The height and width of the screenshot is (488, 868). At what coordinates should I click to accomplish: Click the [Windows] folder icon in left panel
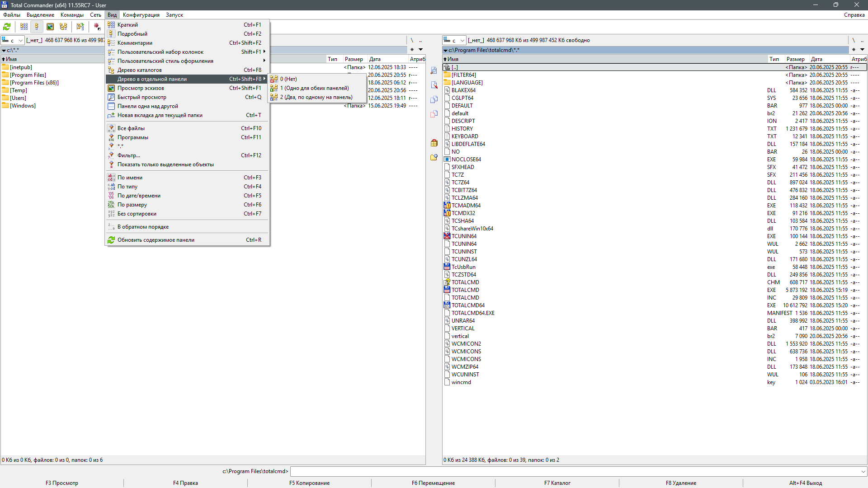[5, 106]
